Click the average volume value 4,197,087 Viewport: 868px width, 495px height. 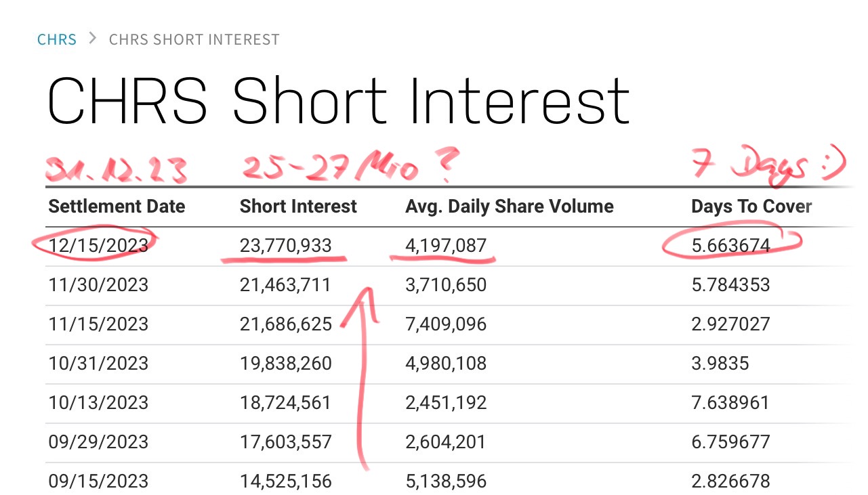(446, 245)
